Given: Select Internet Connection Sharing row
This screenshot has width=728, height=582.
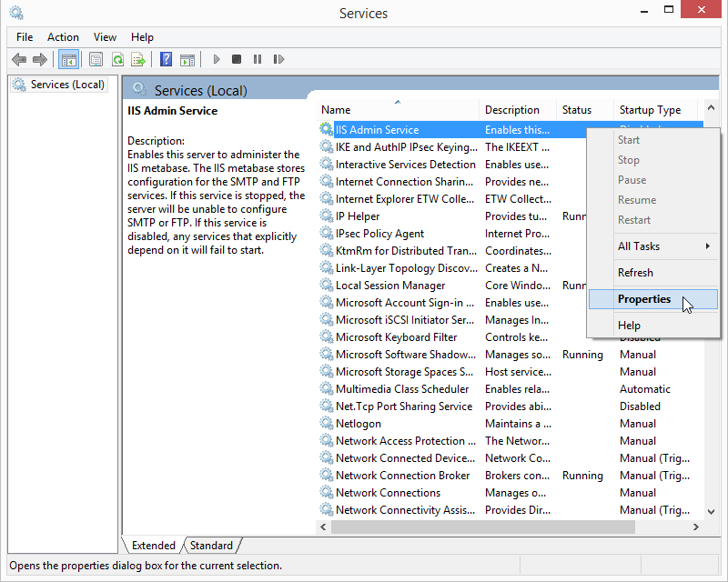Looking at the screenshot, I should click(452, 182).
